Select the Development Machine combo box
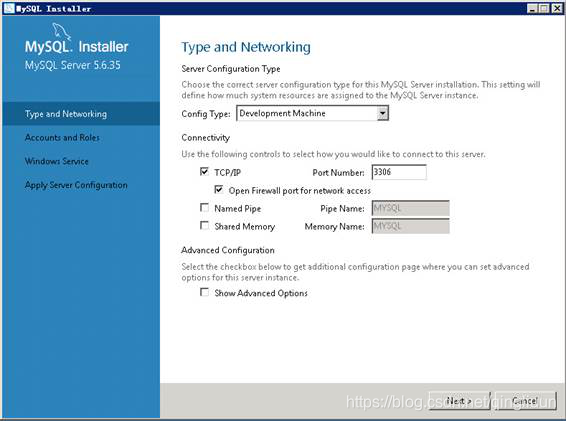This screenshot has width=566, height=421. pyautogui.click(x=313, y=113)
